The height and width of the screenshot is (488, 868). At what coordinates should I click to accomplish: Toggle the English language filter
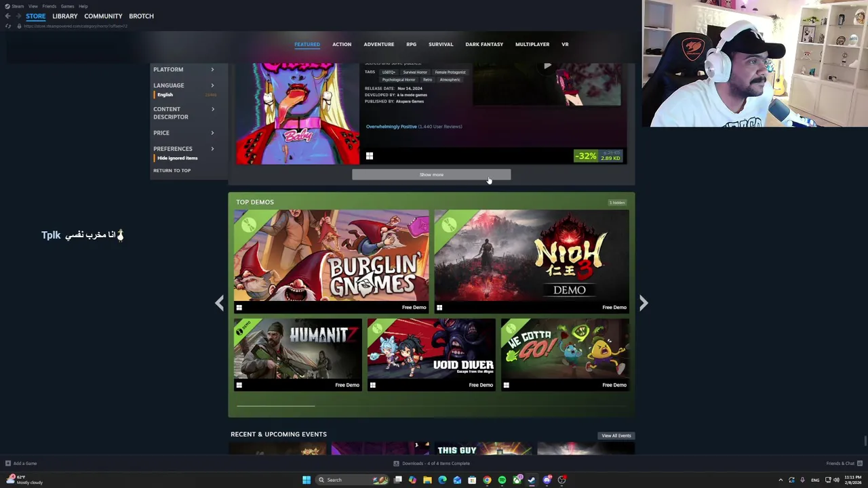point(165,95)
